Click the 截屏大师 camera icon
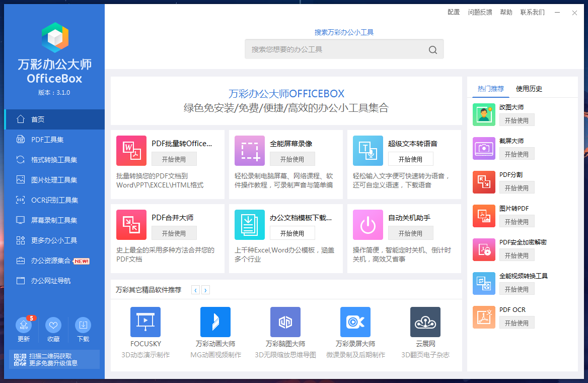 [484, 148]
